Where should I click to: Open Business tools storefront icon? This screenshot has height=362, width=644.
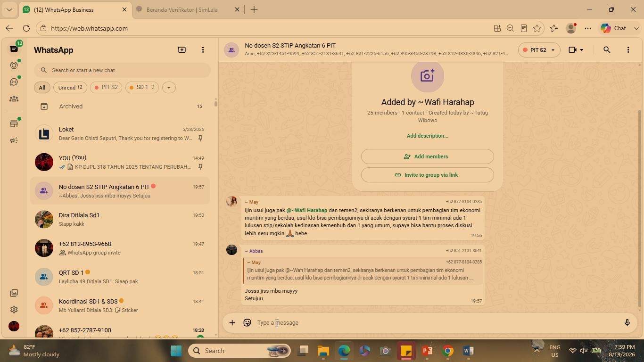click(x=14, y=124)
